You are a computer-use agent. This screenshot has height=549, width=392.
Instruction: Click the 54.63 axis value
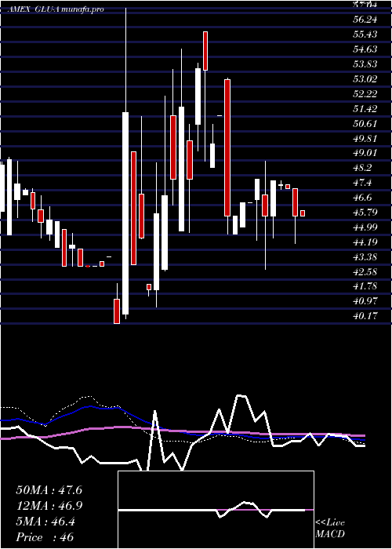click(x=365, y=49)
